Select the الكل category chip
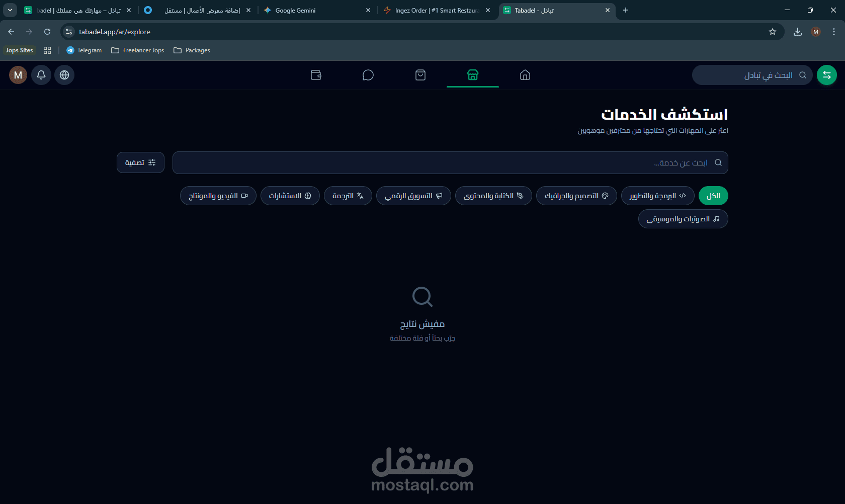Viewport: 845px width, 504px height. (713, 196)
